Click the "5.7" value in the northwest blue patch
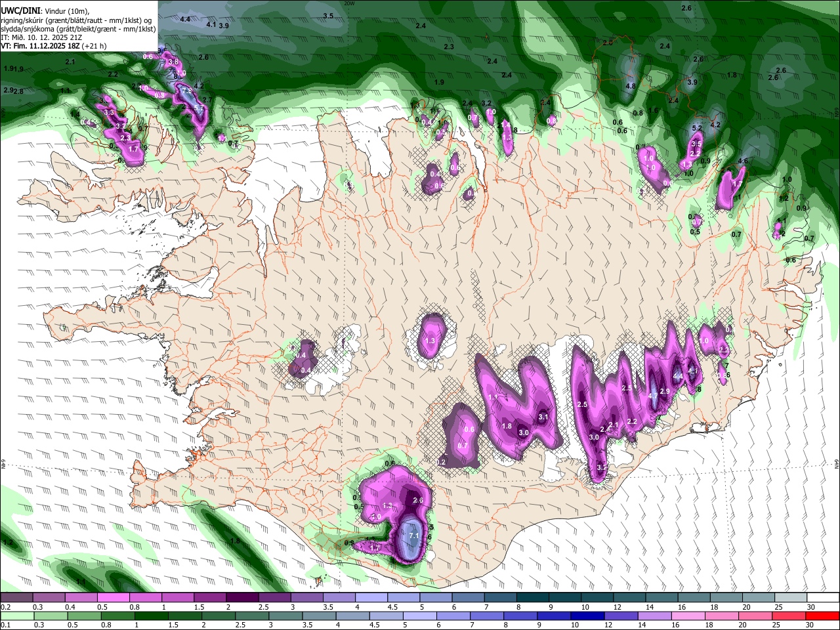Image resolution: width=840 pixels, height=630 pixels. pos(199,108)
